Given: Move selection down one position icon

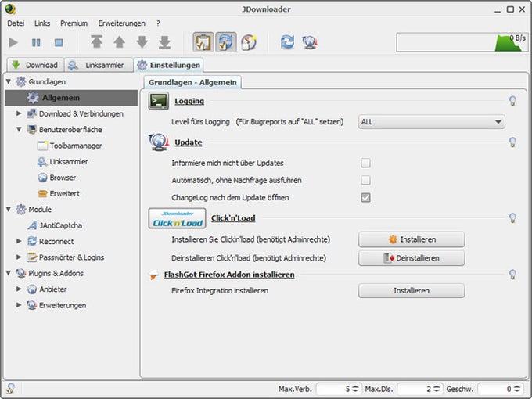Looking at the screenshot, I should tap(142, 42).
